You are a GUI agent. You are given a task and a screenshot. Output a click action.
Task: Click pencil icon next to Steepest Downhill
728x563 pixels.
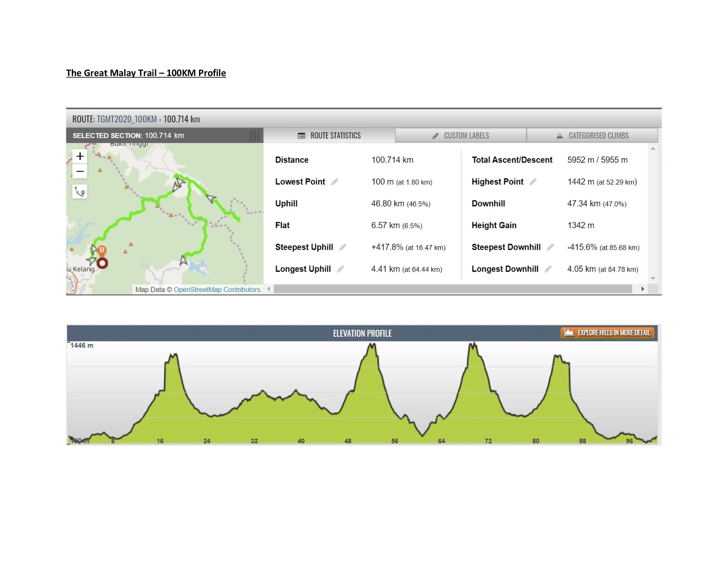[x=550, y=247]
